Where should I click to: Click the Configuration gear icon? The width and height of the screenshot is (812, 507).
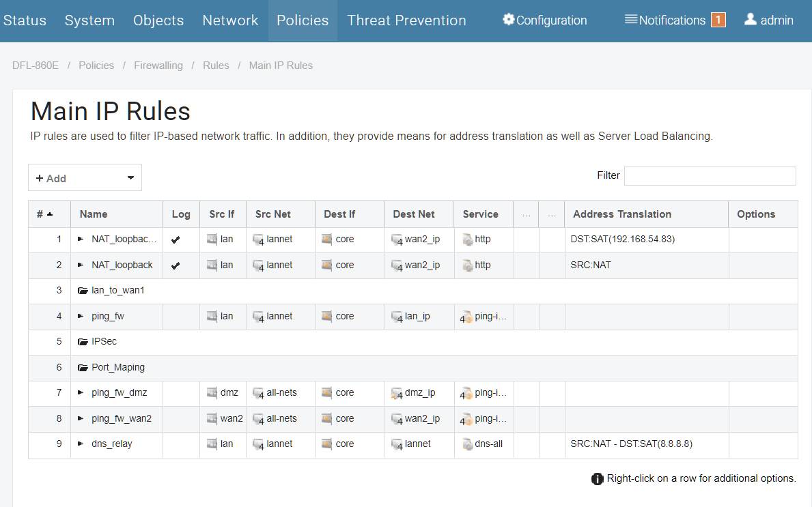coord(509,20)
